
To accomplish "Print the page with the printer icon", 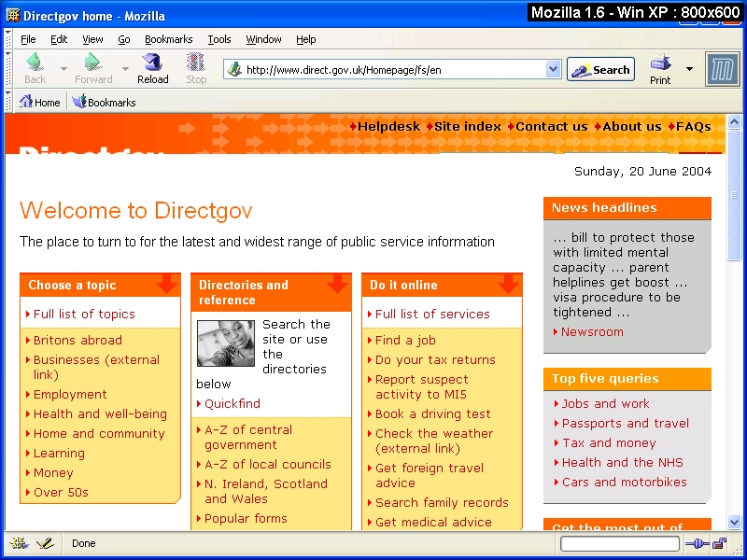I will click(660, 63).
